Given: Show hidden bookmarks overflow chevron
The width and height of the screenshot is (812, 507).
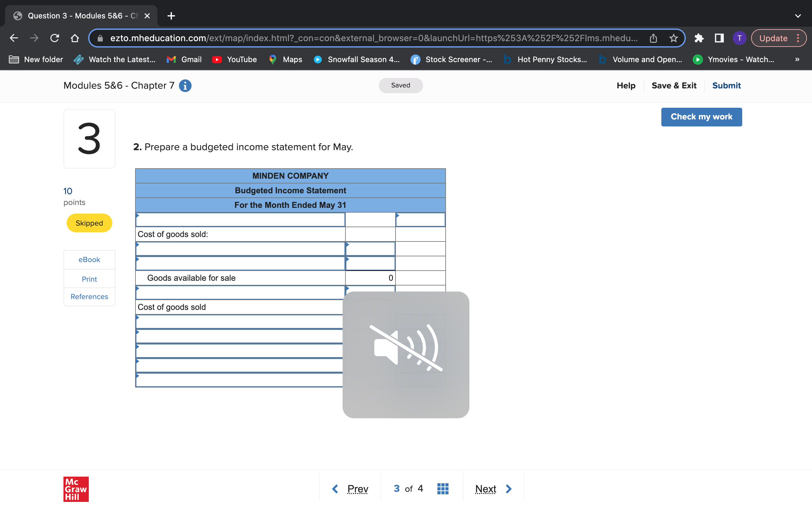Looking at the screenshot, I should [x=797, y=60].
